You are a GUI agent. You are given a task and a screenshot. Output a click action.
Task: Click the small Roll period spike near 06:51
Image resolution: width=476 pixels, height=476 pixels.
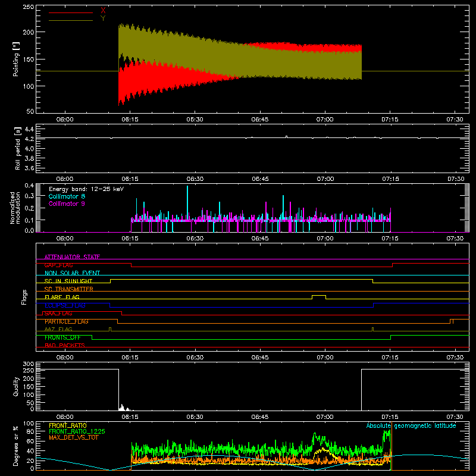point(287,137)
